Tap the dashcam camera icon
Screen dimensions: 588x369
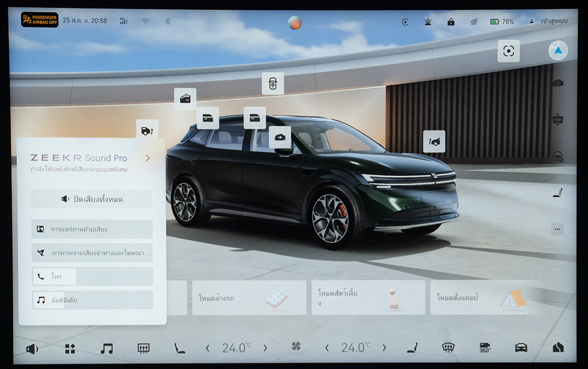557,83
